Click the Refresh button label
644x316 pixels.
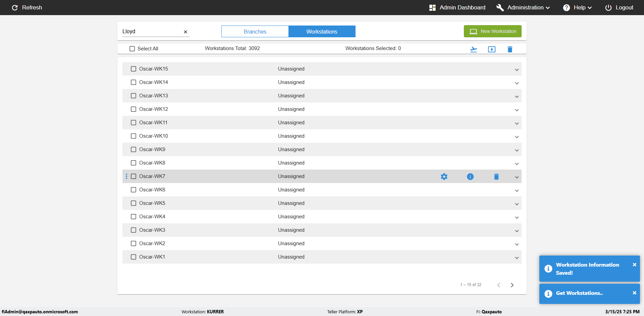(32, 7)
